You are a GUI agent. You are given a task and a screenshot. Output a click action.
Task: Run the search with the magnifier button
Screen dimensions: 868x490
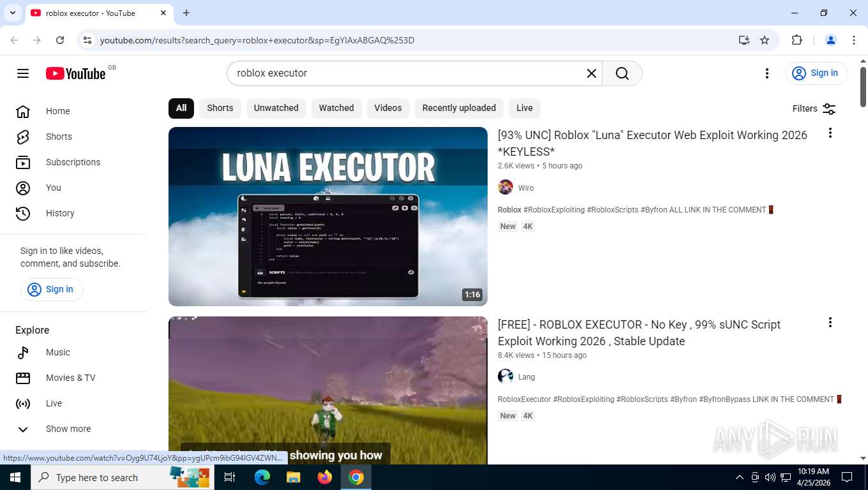coord(622,73)
